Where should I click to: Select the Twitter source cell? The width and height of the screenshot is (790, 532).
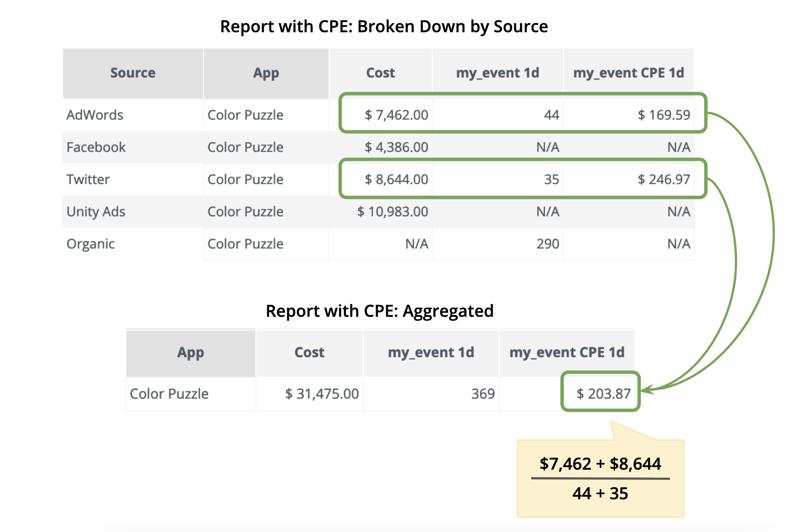point(88,179)
